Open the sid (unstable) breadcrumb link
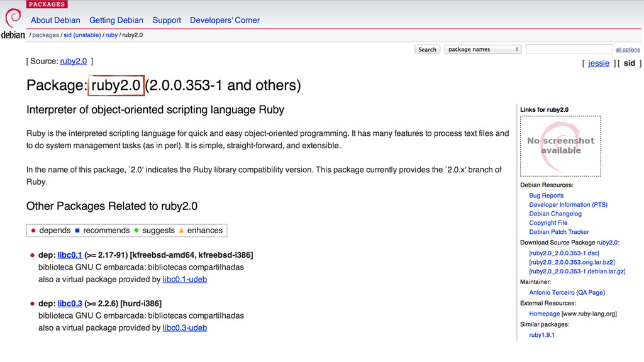644x362 pixels. pyautogui.click(x=82, y=35)
